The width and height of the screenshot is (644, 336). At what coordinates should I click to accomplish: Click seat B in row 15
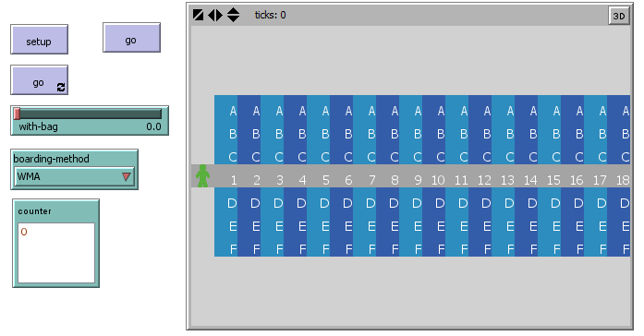click(x=555, y=134)
